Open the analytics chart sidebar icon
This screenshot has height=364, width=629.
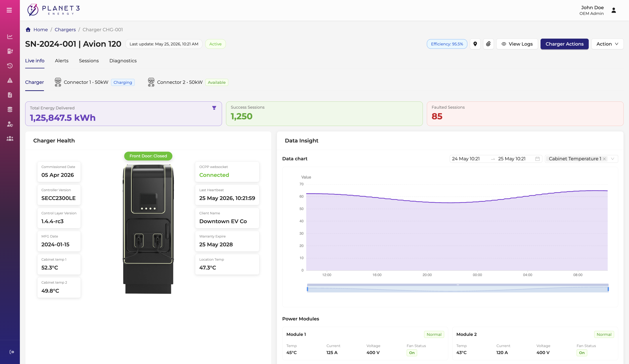(x=10, y=36)
